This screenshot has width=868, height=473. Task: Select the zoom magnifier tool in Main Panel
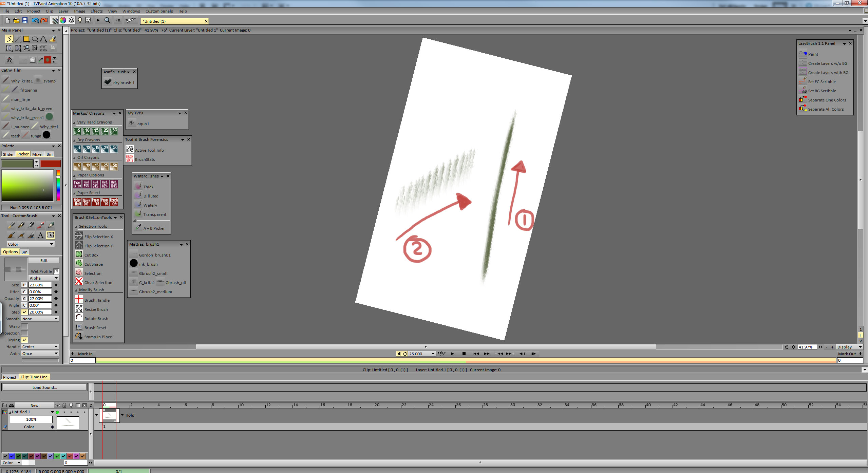(x=26, y=48)
